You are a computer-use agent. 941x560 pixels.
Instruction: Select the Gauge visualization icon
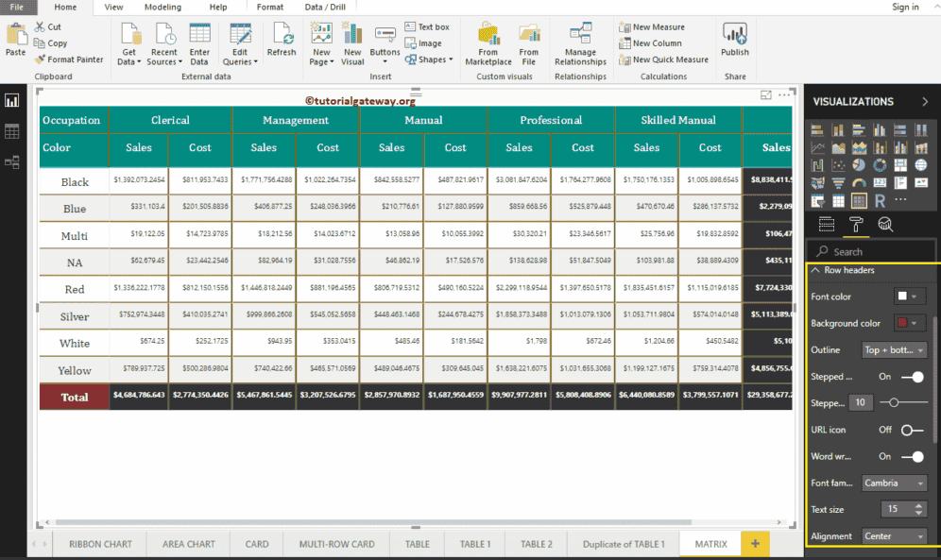[x=859, y=182]
